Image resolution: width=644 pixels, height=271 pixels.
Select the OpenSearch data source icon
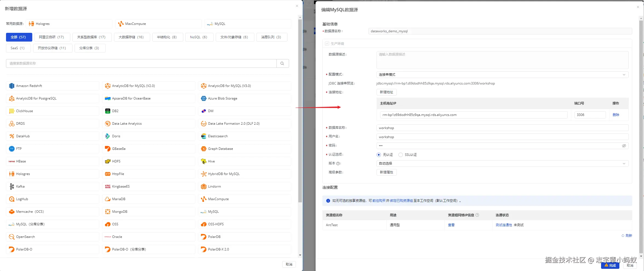pos(11,237)
